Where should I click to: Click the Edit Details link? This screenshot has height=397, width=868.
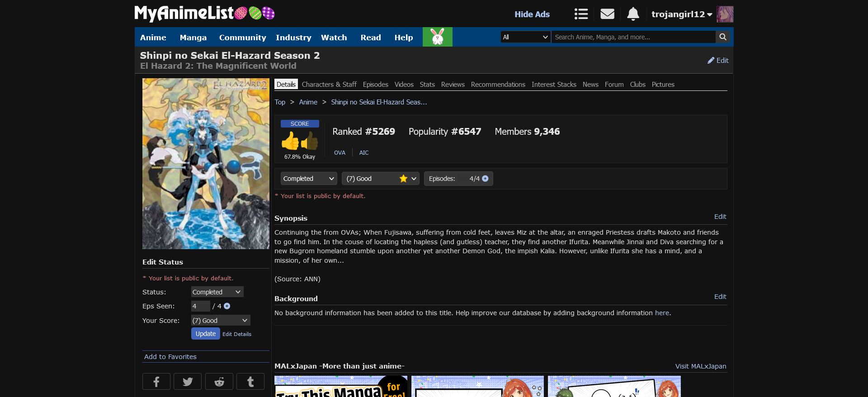[237, 334]
